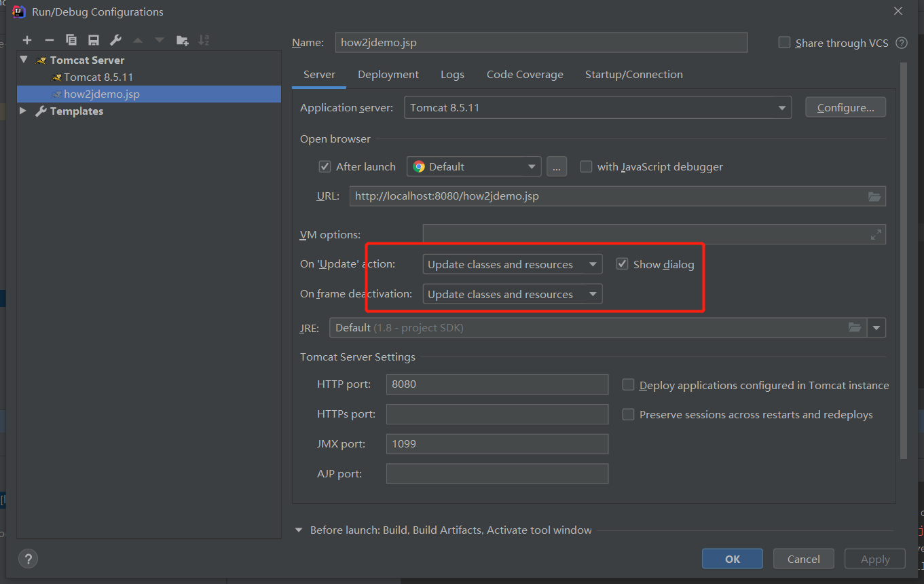
Task: Click the JMX port field
Action: pyautogui.click(x=497, y=443)
